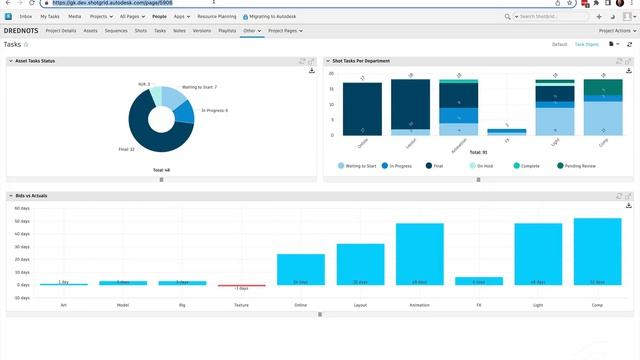Open the Projects dropdown menu
Screen dimensions: 640x360
click(x=101, y=17)
